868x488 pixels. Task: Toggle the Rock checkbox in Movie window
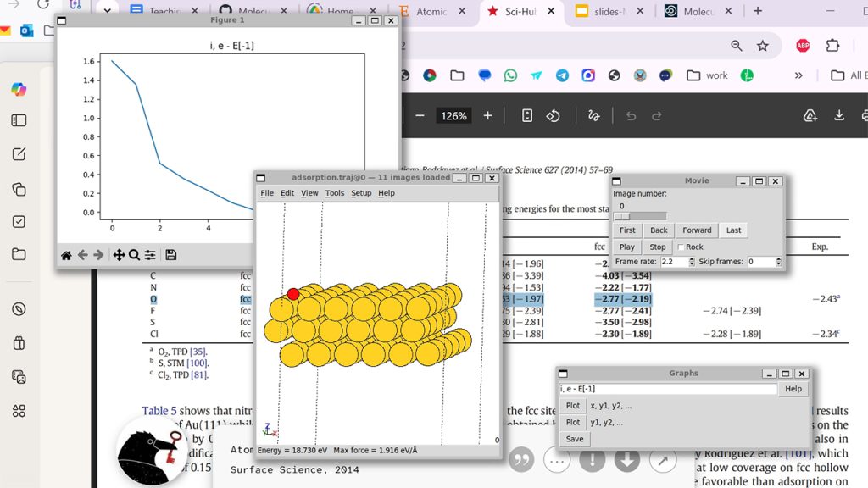pos(681,247)
